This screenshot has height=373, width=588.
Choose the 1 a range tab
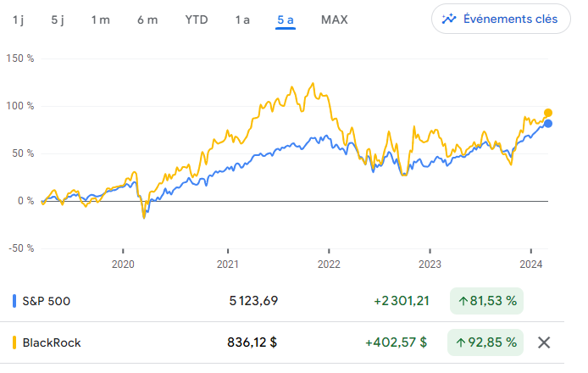coord(242,19)
